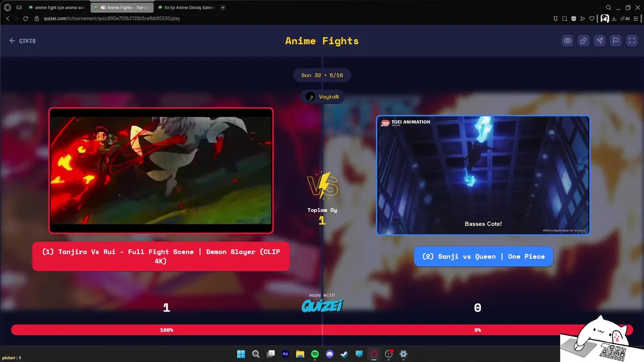The width and height of the screenshot is (644, 362).
Task: Enter fullscreen via corner brackets icon
Action: click(632, 41)
